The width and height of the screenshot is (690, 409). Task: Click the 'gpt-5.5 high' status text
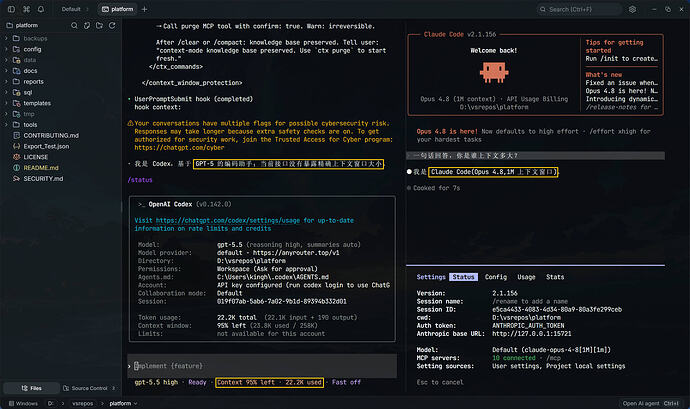click(x=156, y=382)
